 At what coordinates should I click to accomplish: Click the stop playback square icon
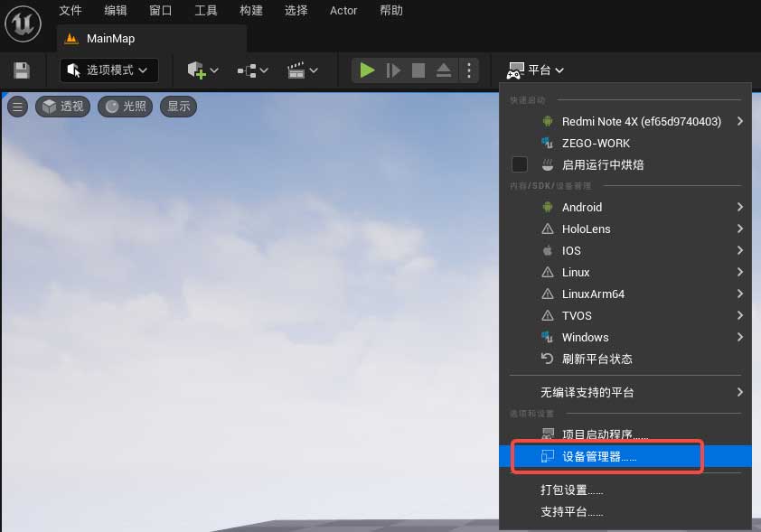pyautogui.click(x=418, y=70)
